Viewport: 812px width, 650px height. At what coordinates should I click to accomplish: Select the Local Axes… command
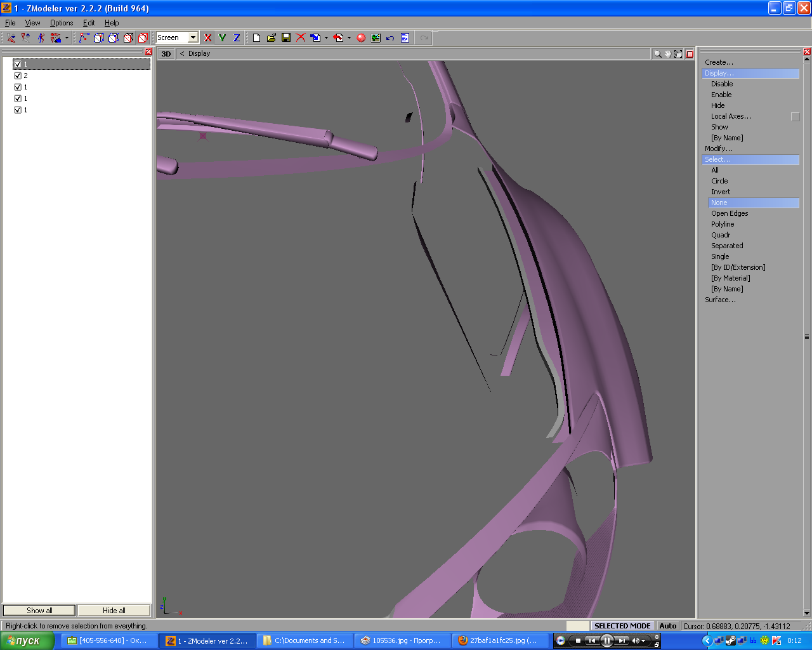click(x=731, y=116)
